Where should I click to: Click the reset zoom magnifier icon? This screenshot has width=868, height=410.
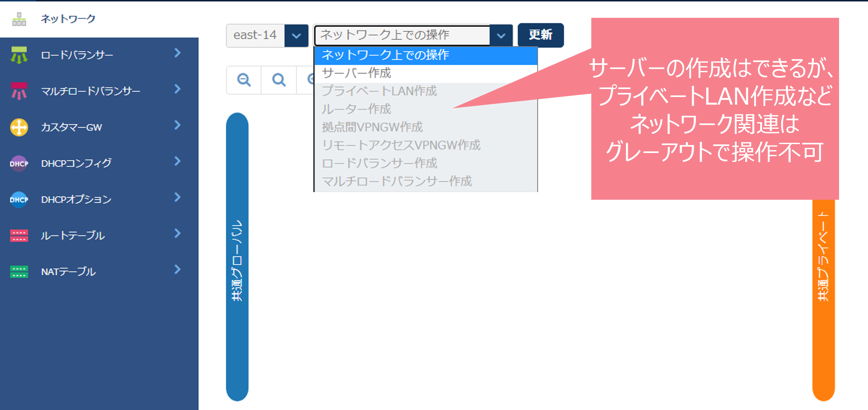[279, 80]
